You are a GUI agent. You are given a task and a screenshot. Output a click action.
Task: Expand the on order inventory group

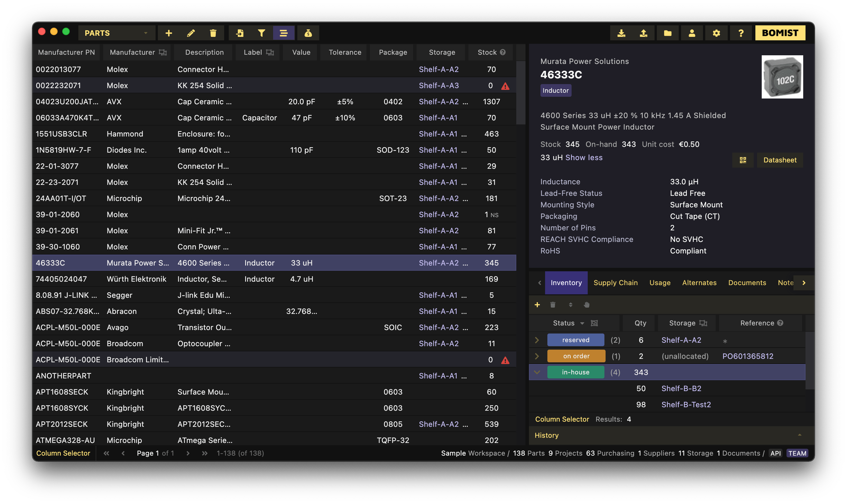click(537, 356)
